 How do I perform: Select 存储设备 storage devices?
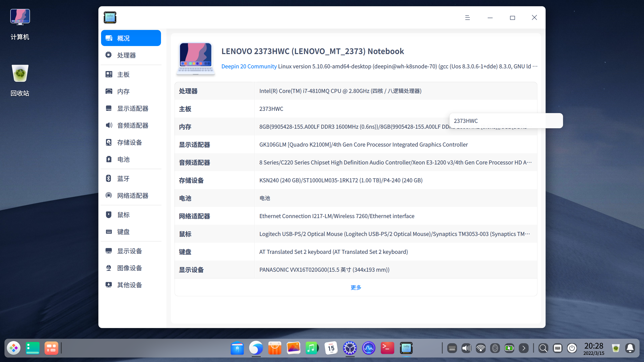[x=129, y=142]
